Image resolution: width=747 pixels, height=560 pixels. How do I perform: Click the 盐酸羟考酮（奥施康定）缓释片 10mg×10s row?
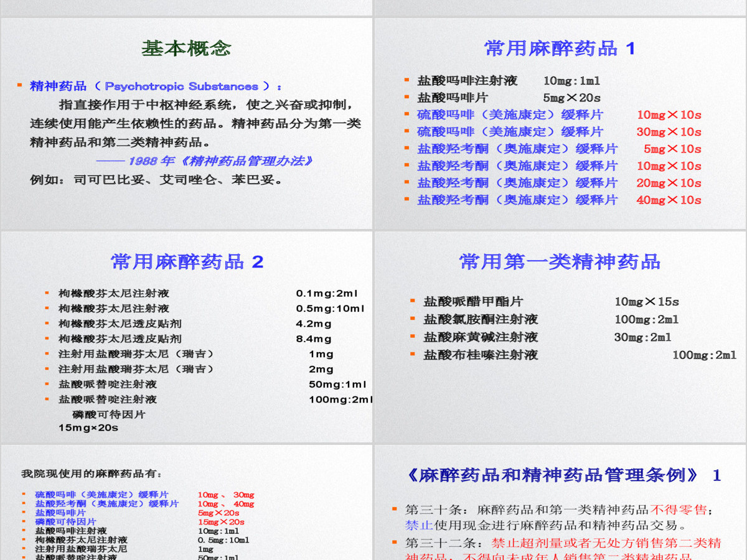(x=559, y=166)
